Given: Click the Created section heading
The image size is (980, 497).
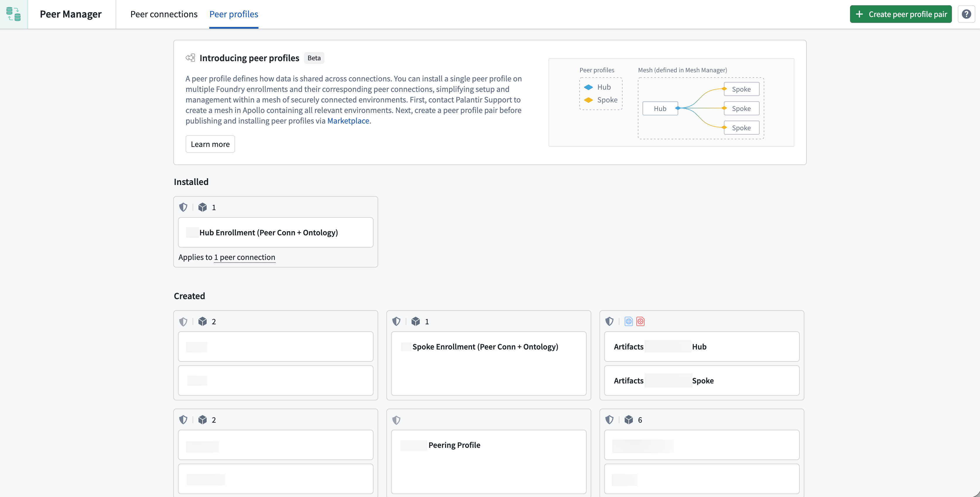Looking at the screenshot, I should tap(189, 296).
